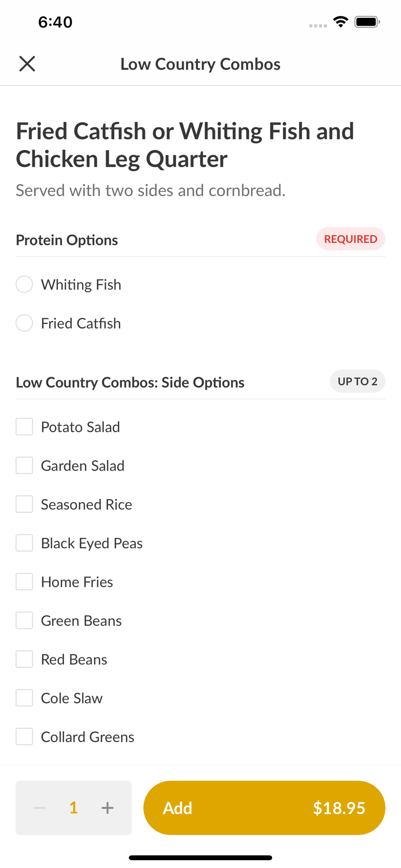The image size is (401, 868).
Task: Add Green Beans as a side
Action: (24, 621)
